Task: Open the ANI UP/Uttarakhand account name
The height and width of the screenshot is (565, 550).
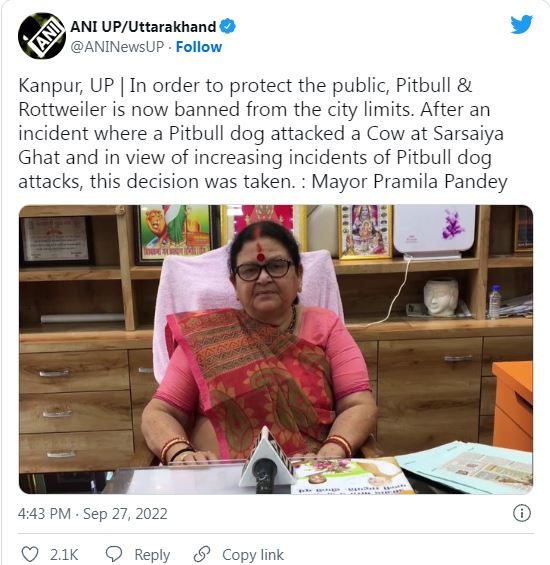Action: point(143,27)
